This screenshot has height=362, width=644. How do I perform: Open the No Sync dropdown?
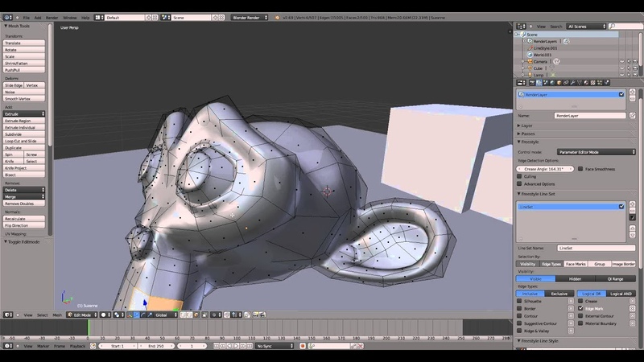[x=275, y=346]
